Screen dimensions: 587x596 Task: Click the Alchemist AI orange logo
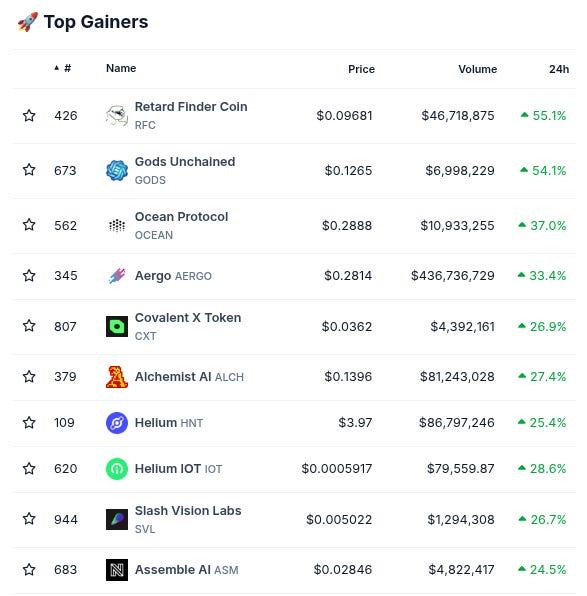117,377
